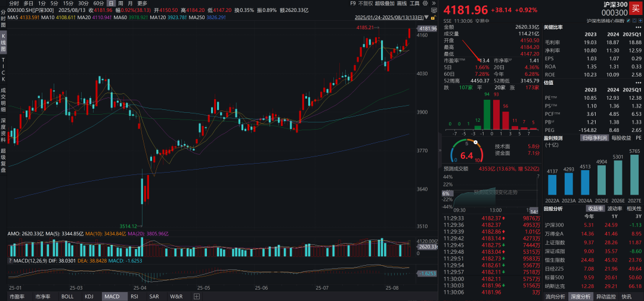
Task: Click the yellow unlock date range icon
Action: [433, 18]
